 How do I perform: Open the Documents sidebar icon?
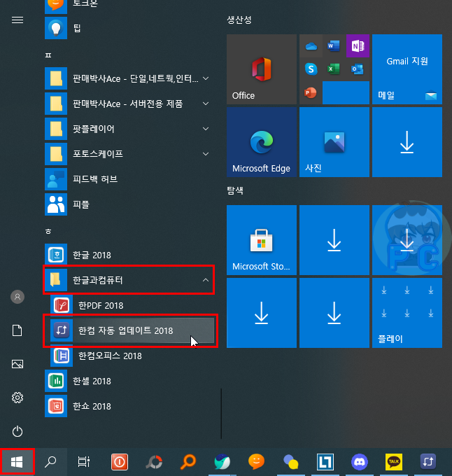pyautogui.click(x=17, y=330)
